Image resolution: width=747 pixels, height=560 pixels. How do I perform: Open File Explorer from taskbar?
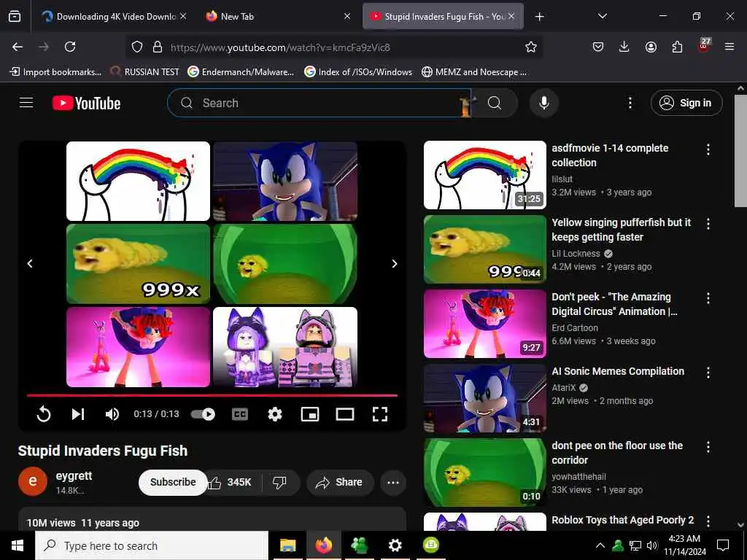tap(287, 545)
